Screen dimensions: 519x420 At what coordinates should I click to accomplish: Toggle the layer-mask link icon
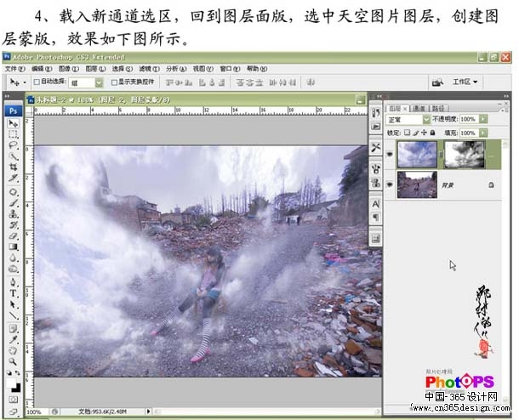tap(441, 154)
